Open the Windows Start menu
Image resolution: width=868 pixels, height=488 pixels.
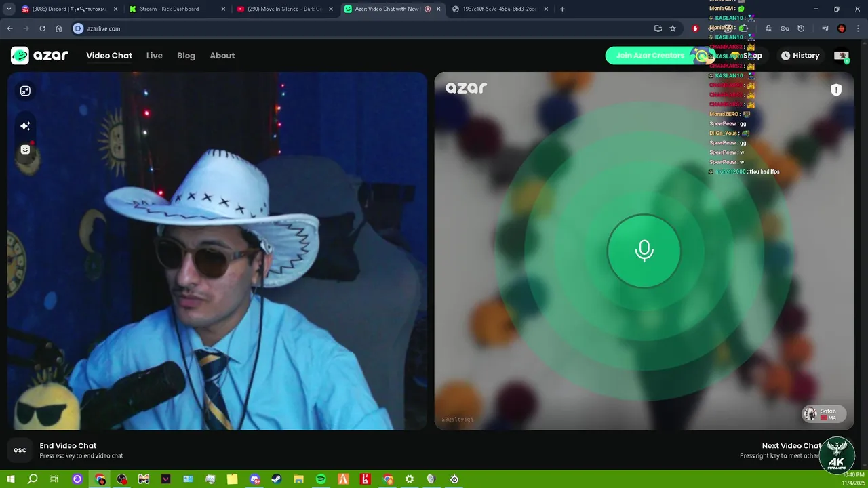pyautogui.click(x=10, y=479)
